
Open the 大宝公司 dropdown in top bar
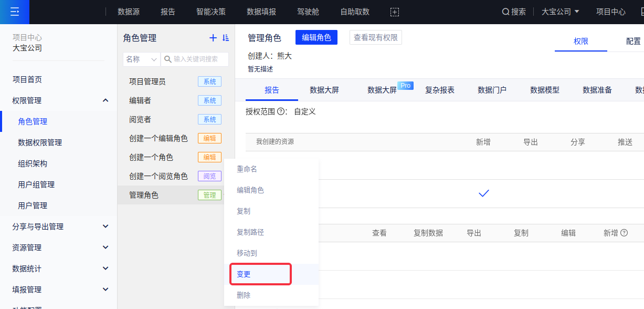point(560,12)
